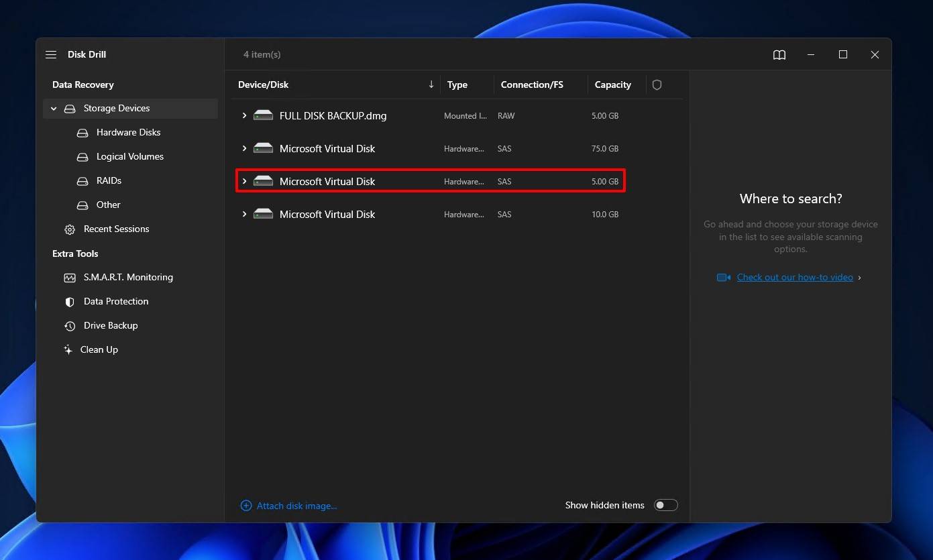Screen dimensions: 933x560
Task: Click the 5.00 GB Microsoft Virtual Disk icon
Action: click(x=263, y=182)
